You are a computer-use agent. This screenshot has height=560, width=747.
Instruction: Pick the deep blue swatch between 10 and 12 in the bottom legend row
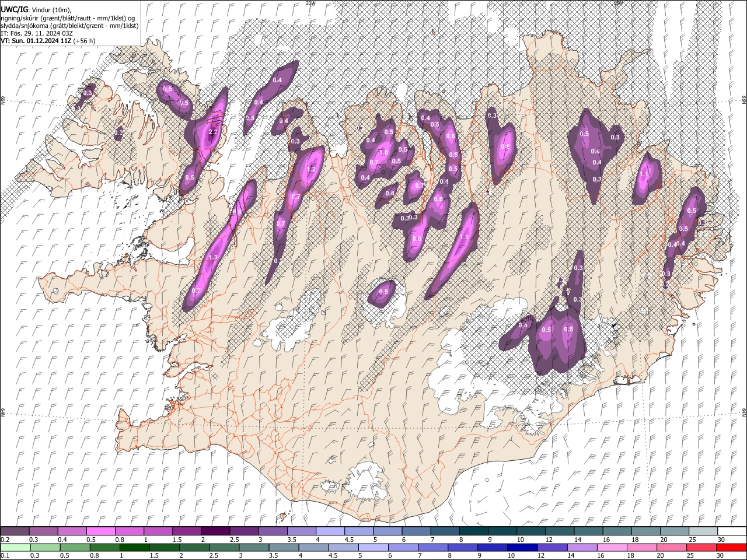[523, 547]
